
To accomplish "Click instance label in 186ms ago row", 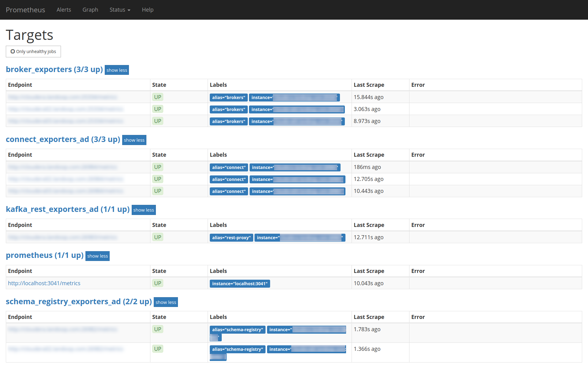I will coord(295,167).
